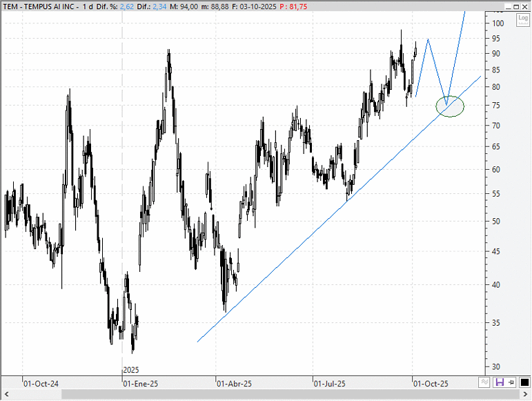Viewport: 532px width, 401px height.
Task: Click the TEM - TEMPUS AI INC title
Action: [x=39, y=6]
